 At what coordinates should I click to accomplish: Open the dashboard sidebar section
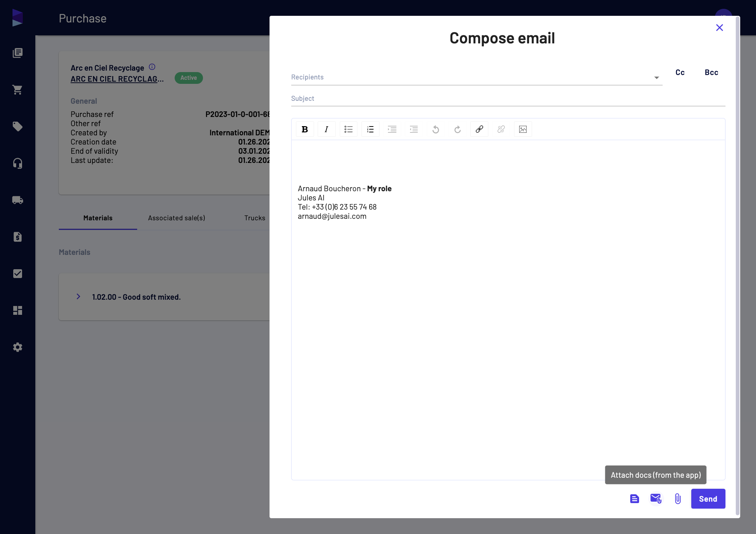pyautogui.click(x=17, y=310)
